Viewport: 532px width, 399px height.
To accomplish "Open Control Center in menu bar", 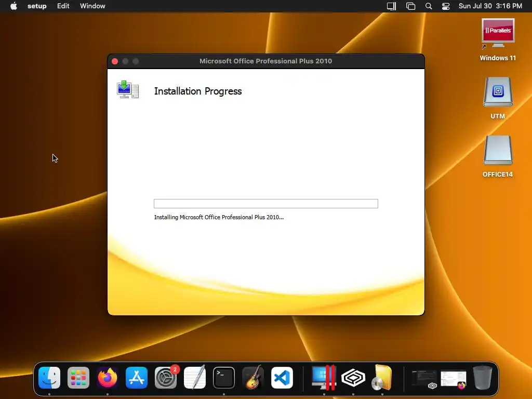I will tap(445, 6).
